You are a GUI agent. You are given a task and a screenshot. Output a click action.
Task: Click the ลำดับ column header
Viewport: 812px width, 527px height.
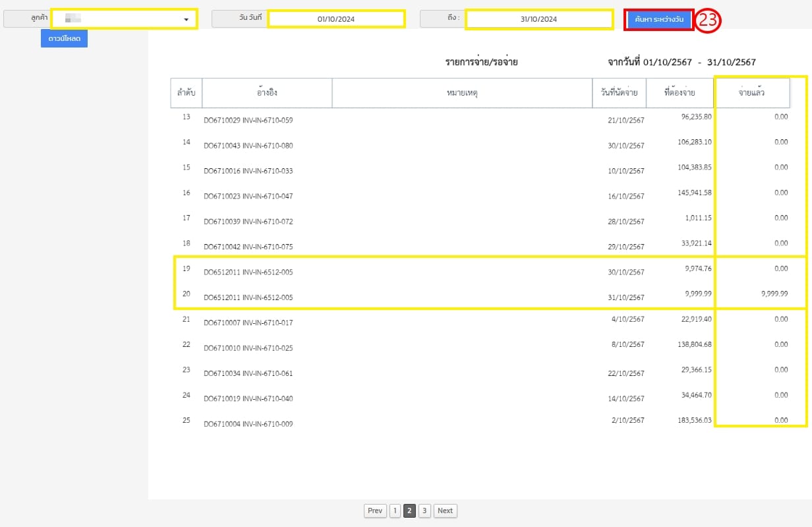click(186, 93)
